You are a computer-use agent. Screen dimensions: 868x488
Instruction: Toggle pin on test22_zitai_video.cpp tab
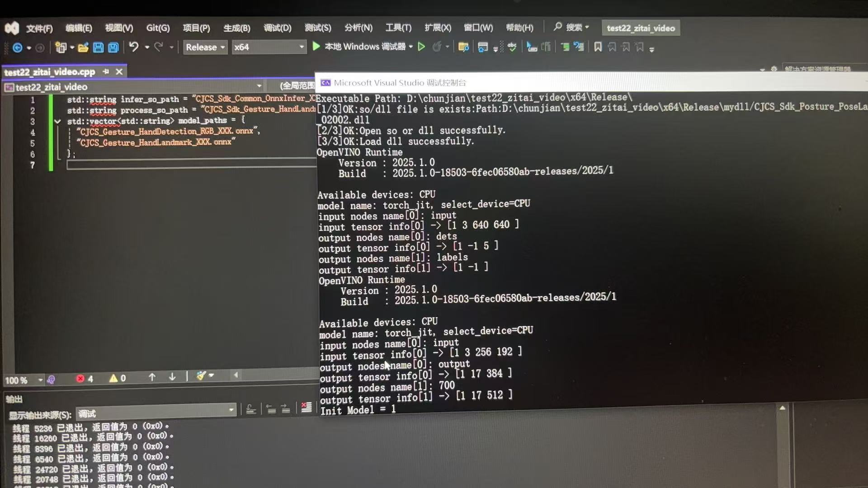pos(106,71)
